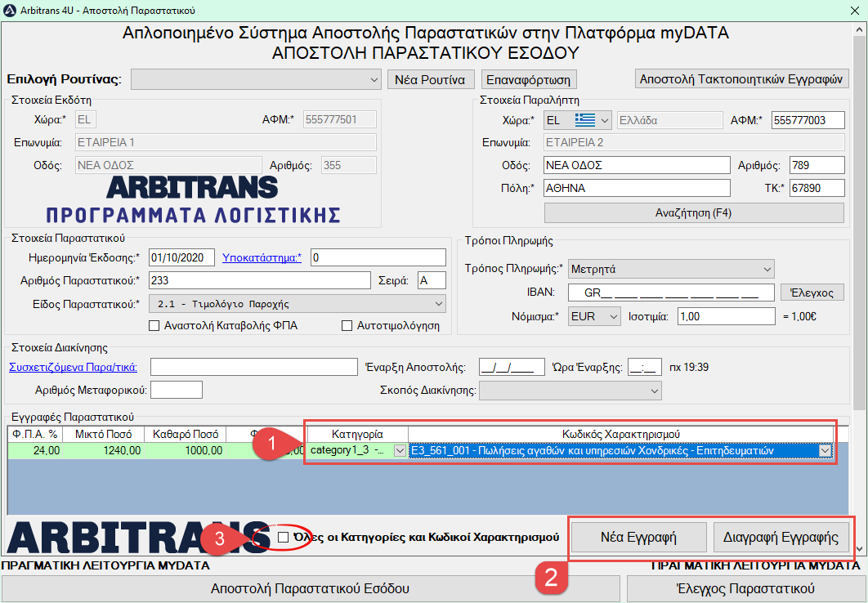The image size is (868, 603).
Task: Click the Ημερομηνία Έκδοσης date field
Action: point(181,258)
